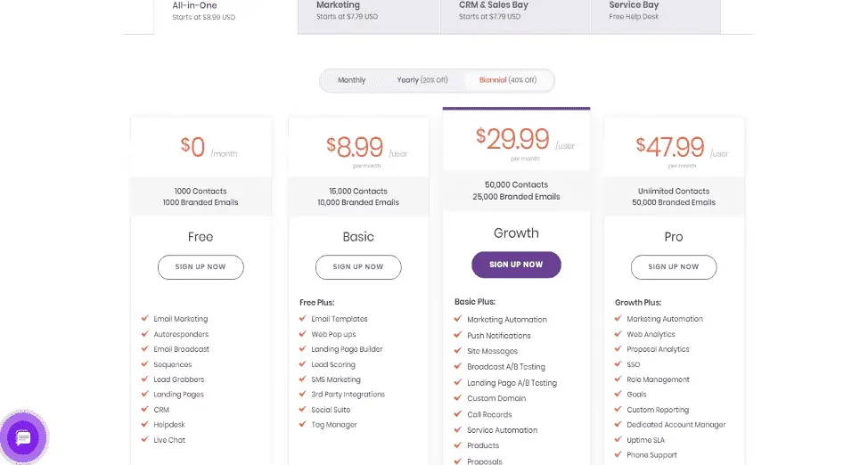Sign up for the Basic plan
The width and height of the screenshot is (868, 465).
tap(358, 267)
